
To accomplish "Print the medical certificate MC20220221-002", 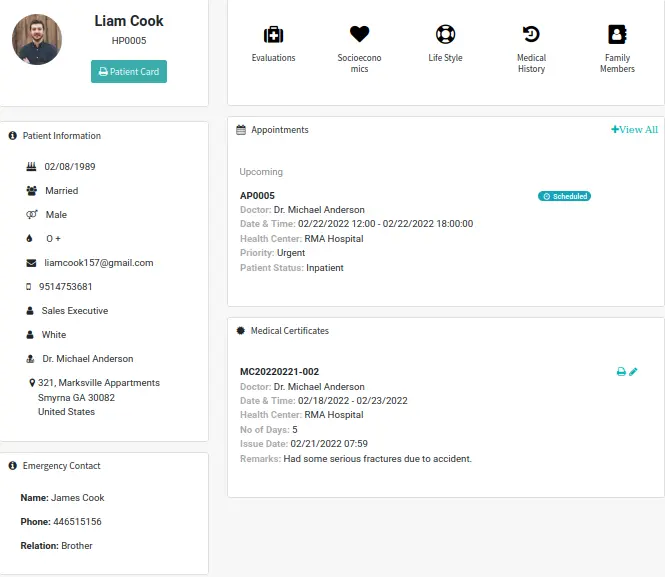I will tap(621, 372).
